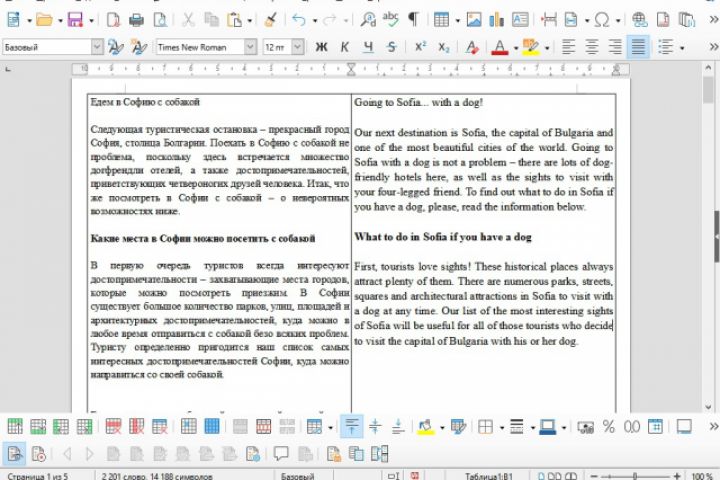Click the Insert page break icon
The width and height of the screenshot is (720, 480).
[x=548, y=20]
